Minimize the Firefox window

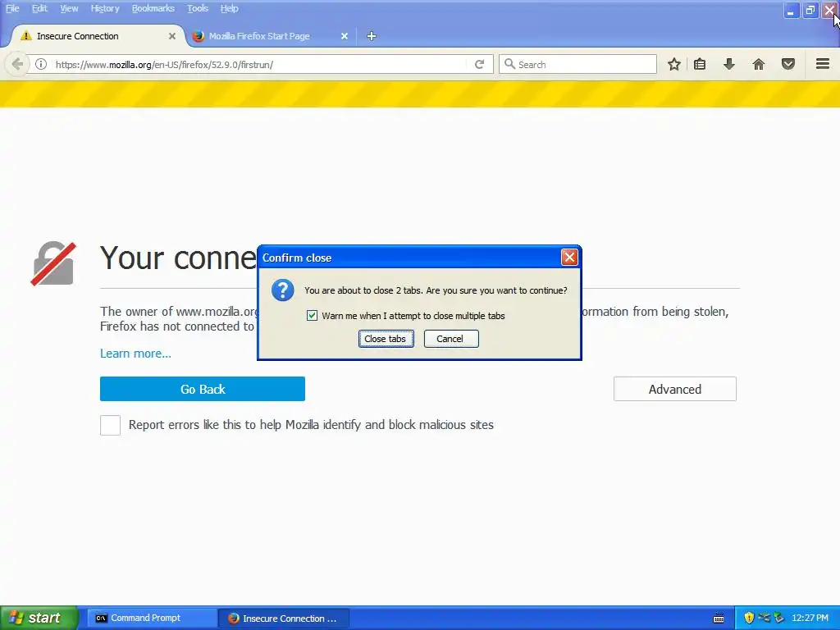791,11
